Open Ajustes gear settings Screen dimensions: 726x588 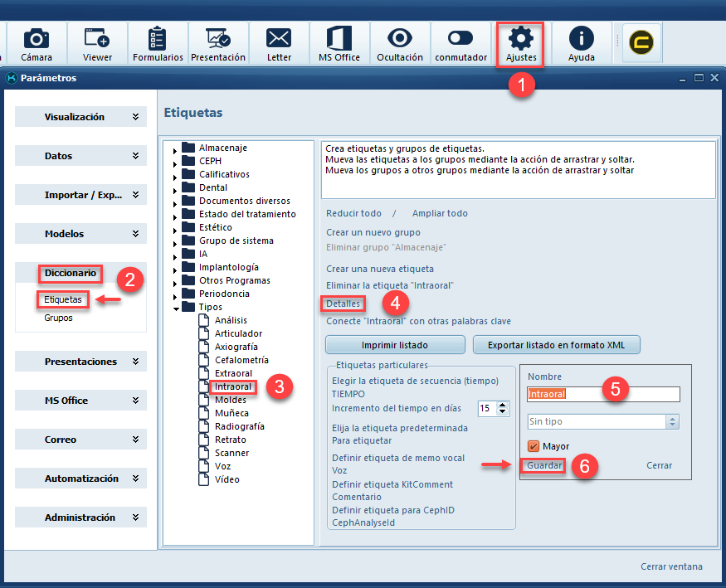click(521, 44)
